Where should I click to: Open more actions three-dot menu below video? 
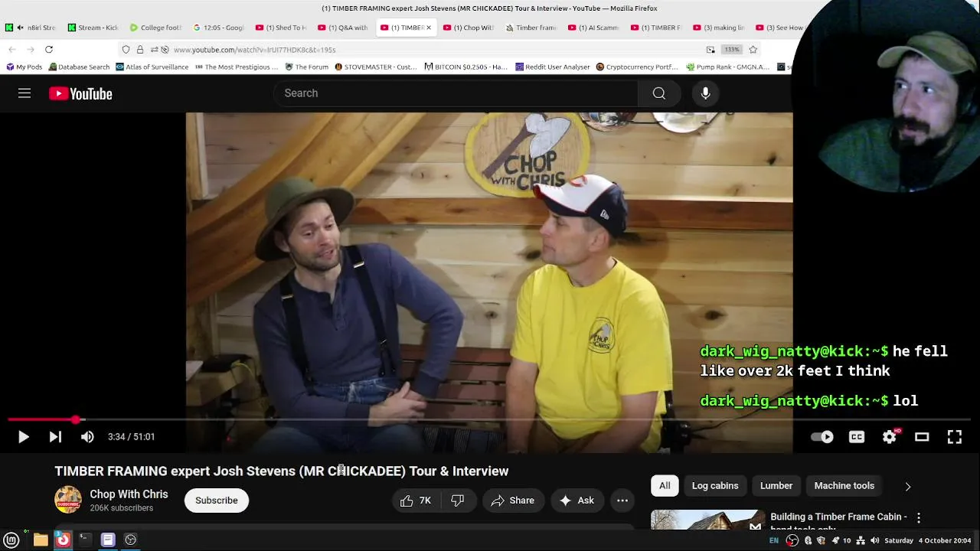(x=622, y=500)
